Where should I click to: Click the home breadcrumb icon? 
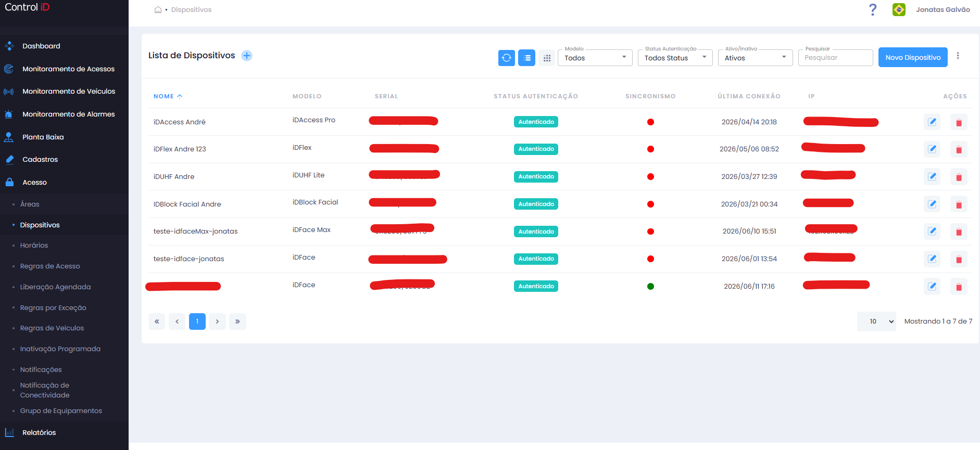tap(158, 9)
